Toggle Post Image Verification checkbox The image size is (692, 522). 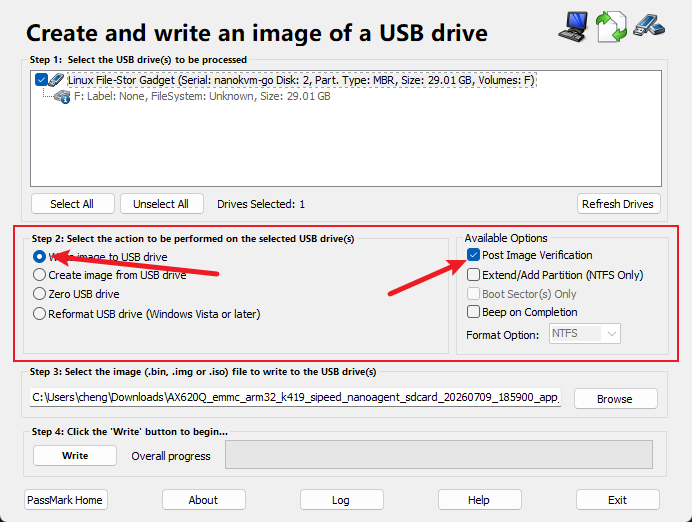pos(473,255)
